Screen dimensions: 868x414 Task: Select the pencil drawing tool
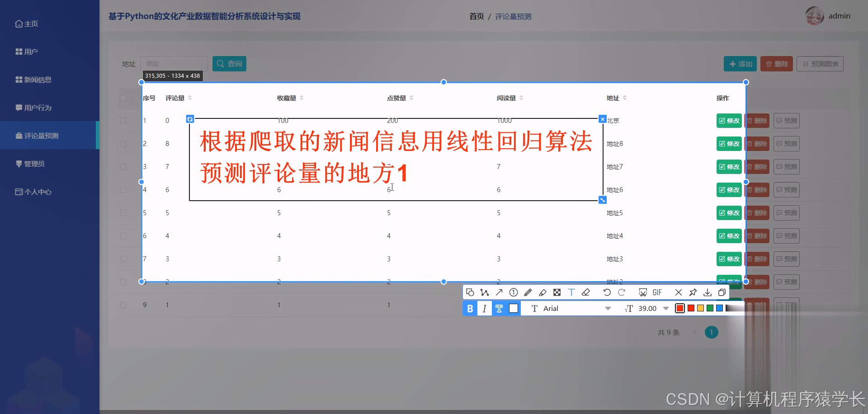coord(528,292)
